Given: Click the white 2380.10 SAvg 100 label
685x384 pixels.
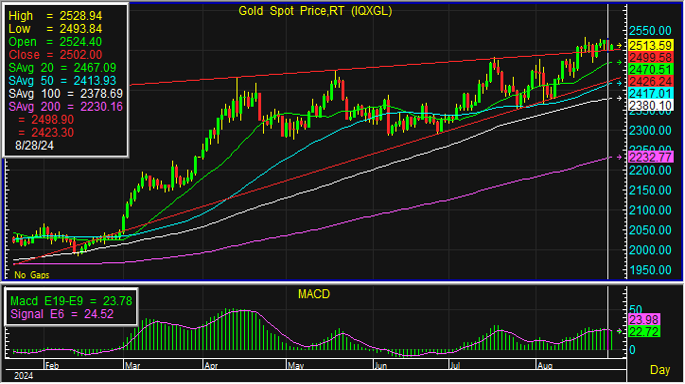Looking at the screenshot, I should [650, 105].
